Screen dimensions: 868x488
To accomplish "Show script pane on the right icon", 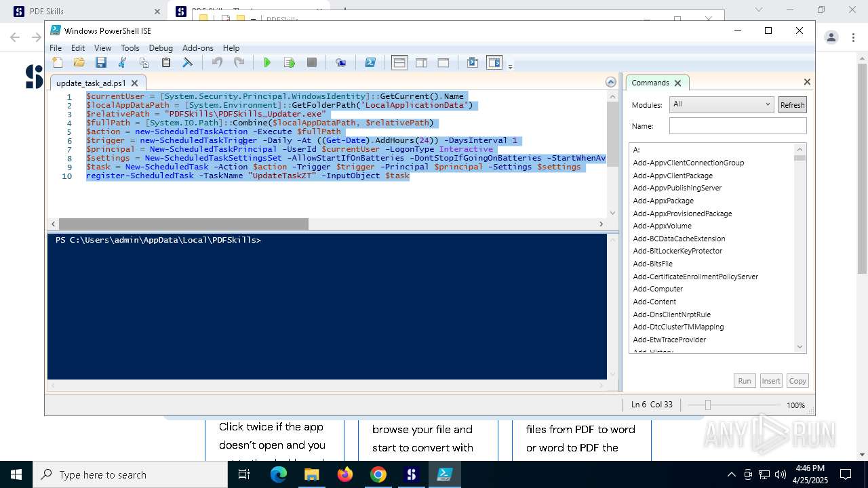I will [x=421, y=63].
